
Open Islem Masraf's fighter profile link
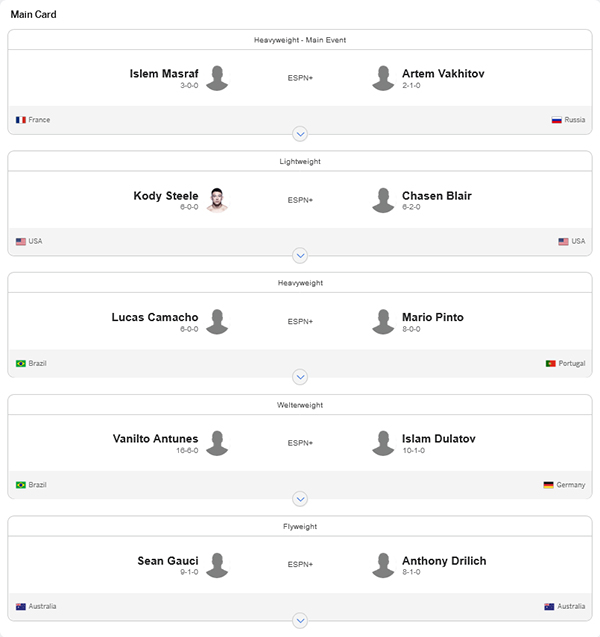coord(164,74)
